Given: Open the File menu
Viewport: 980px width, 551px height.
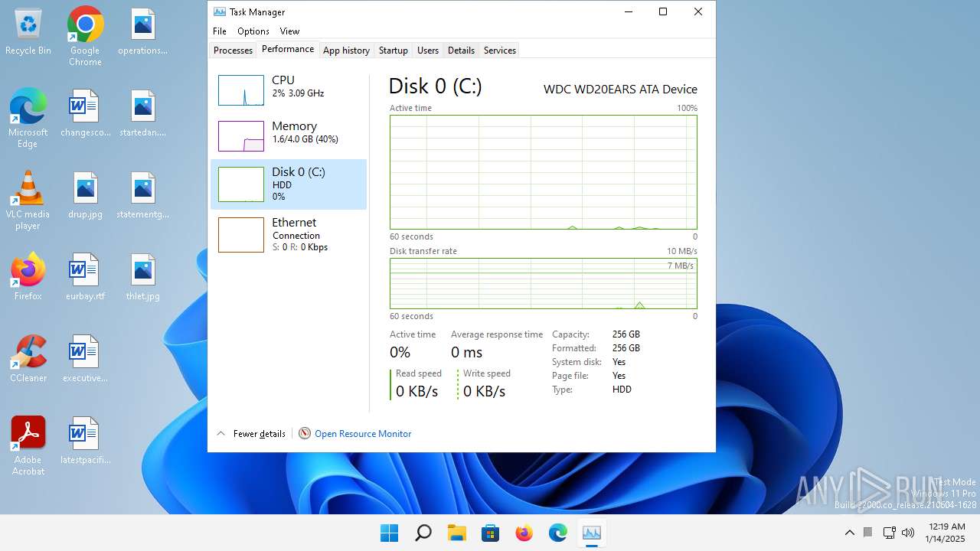Looking at the screenshot, I should [x=220, y=31].
